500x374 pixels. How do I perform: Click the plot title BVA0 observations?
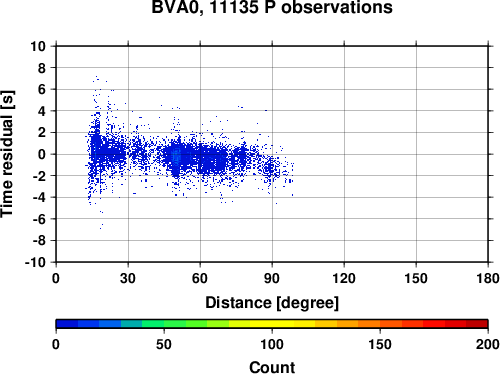pos(272,7)
